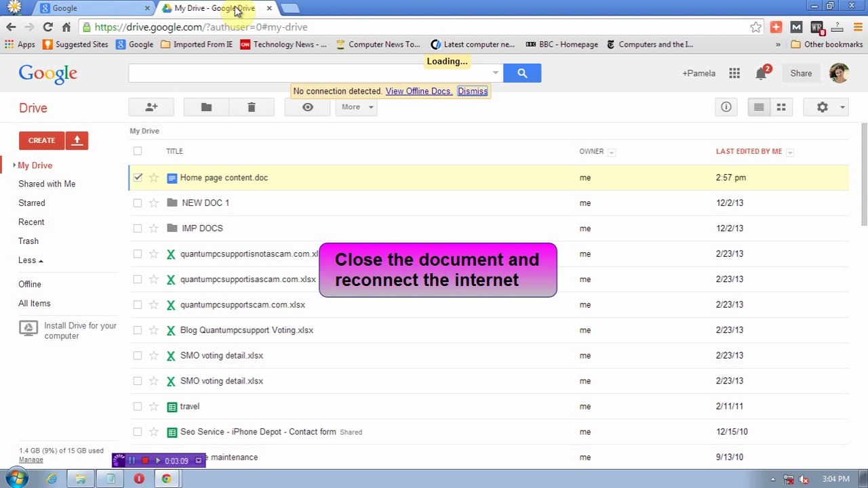Screen dimensions: 868x488
Task: Open the Google apps grid icon
Action: click(x=734, y=73)
